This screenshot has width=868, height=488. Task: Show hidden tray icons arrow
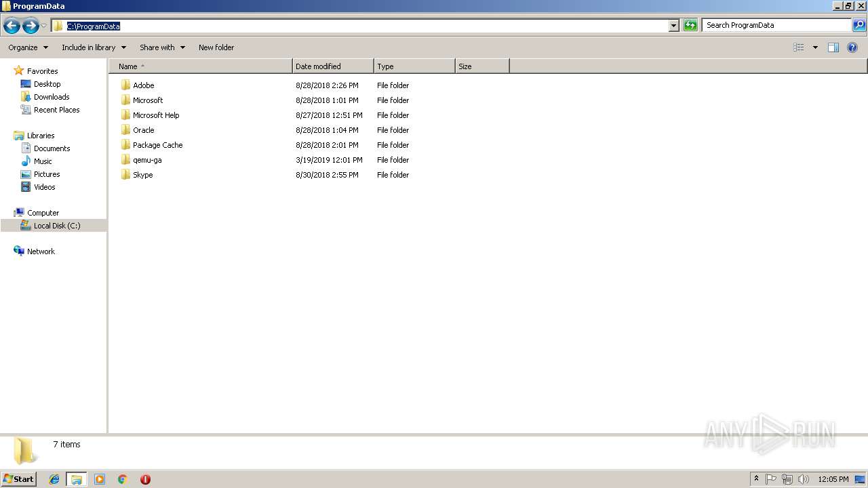click(x=756, y=479)
